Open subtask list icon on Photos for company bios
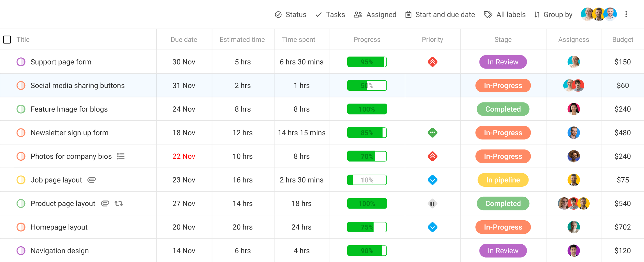This screenshot has height=262, width=644. click(121, 156)
